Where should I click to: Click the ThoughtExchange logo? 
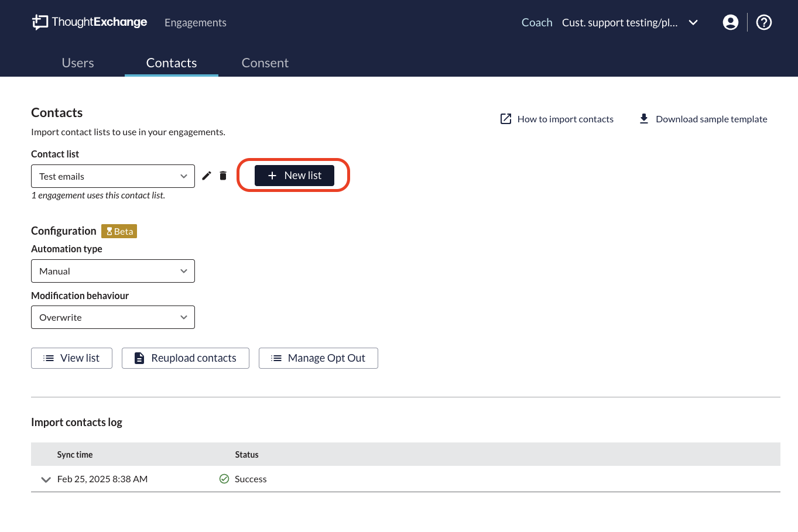pos(90,22)
